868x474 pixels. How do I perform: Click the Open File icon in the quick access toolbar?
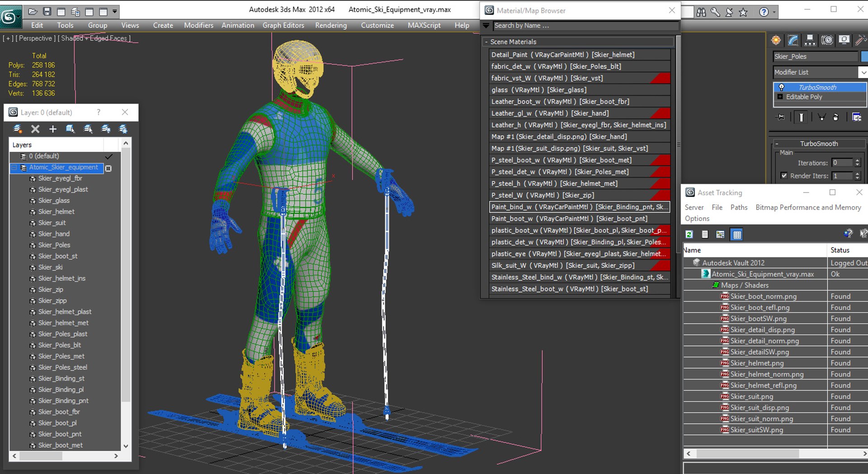(x=33, y=11)
